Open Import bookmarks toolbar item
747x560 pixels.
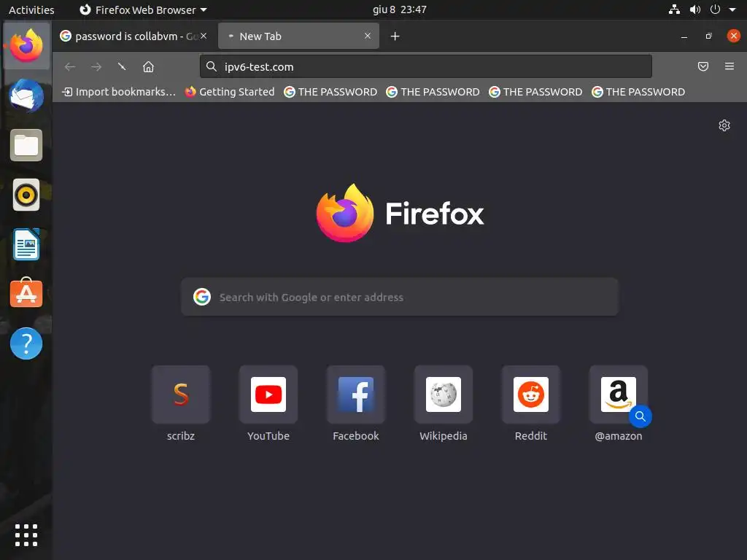click(x=119, y=92)
